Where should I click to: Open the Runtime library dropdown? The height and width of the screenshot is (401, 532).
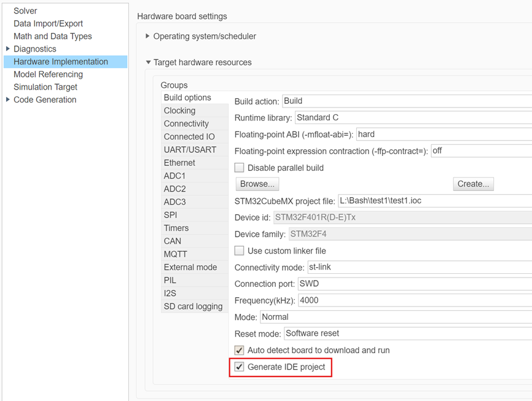coord(412,117)
